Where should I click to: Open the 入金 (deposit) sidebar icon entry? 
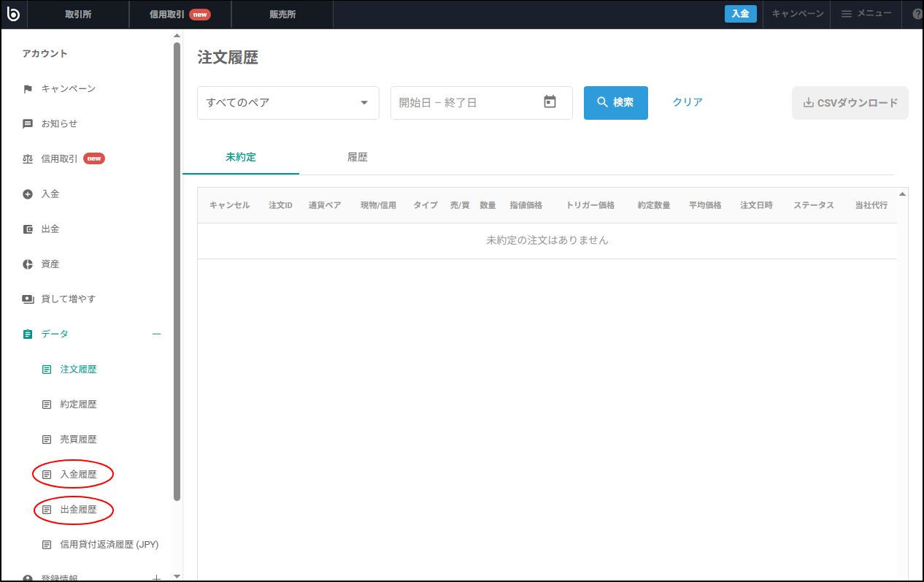coord(26,194)
